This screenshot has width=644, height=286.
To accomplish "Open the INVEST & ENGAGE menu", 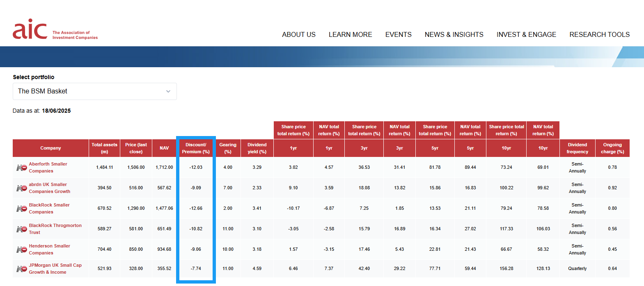I will click(526, 34).
